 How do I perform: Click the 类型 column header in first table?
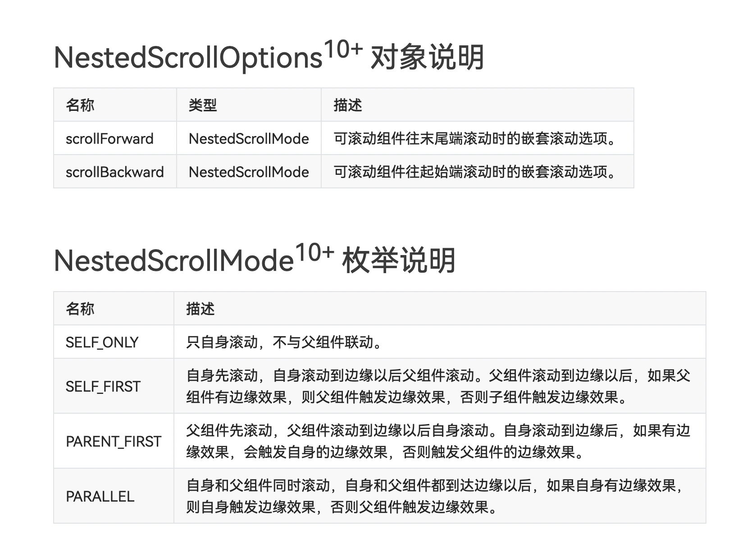point(203,105)
